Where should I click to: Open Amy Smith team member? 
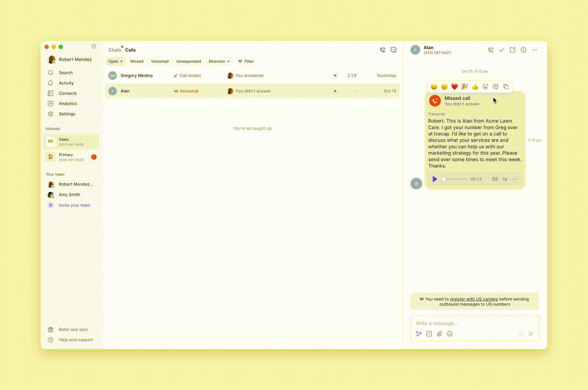pos(71,195)
